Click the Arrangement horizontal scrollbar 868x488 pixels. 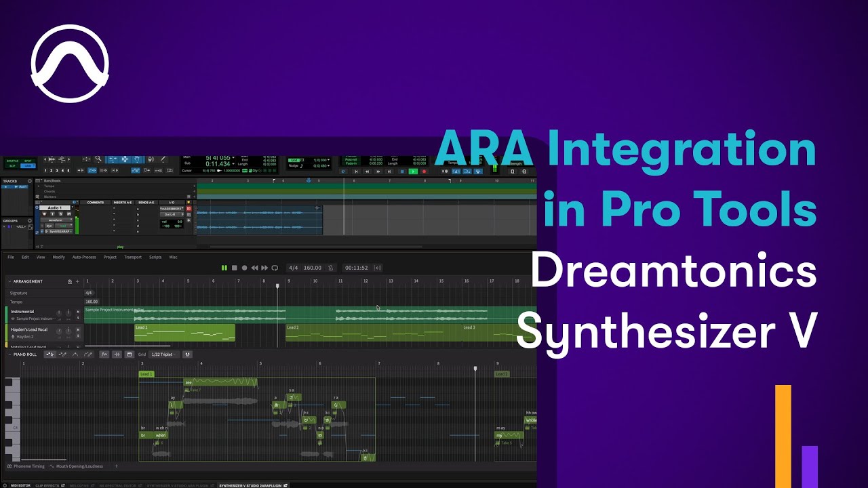pos(127,346)
